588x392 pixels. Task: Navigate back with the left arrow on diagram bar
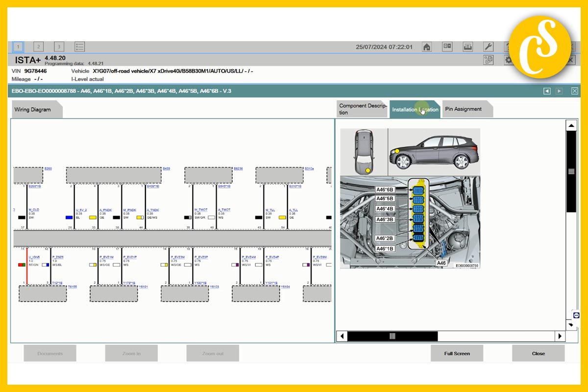coord(547,91)
